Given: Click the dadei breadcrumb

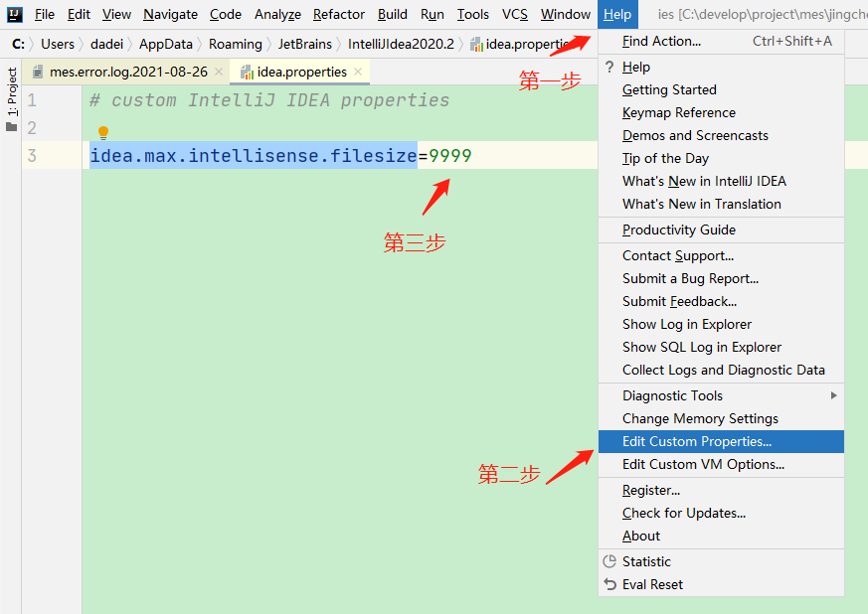Looking at the screenshot, I should click(x=106, y=44).
